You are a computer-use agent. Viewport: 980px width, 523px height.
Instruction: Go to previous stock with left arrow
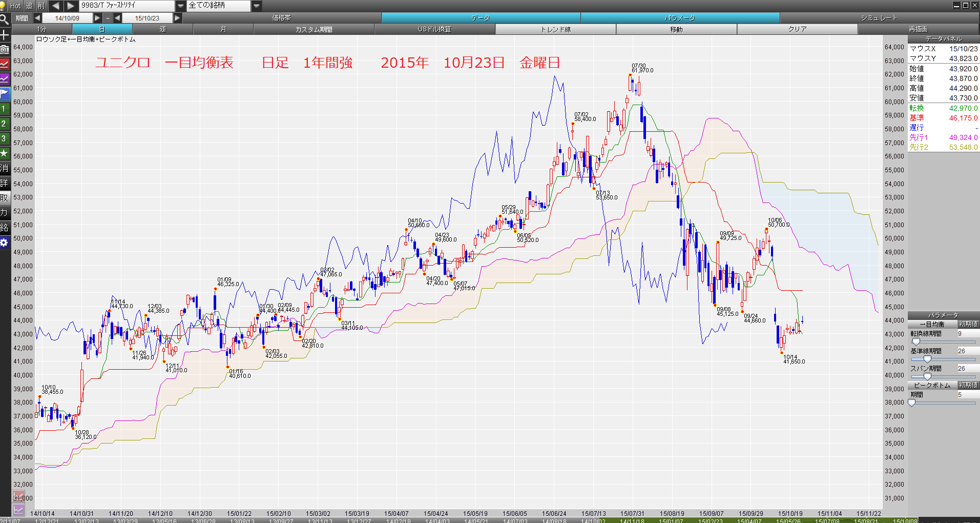coord(56,6)
